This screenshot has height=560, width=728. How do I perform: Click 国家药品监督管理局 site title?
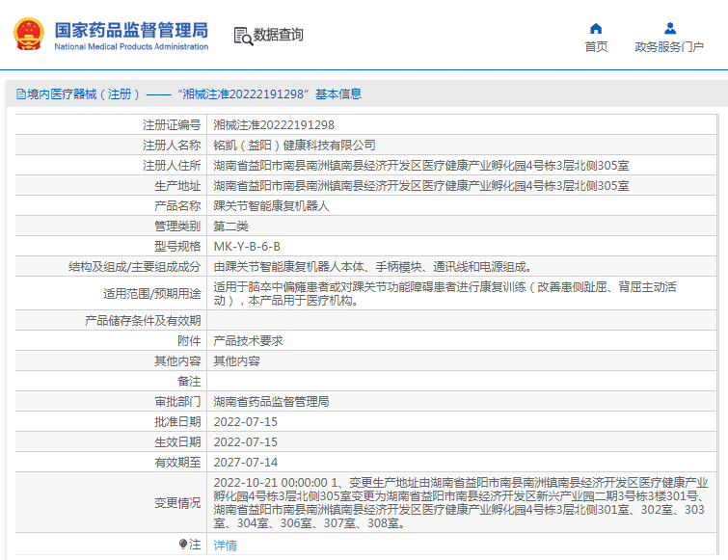(x=131, y=31)
